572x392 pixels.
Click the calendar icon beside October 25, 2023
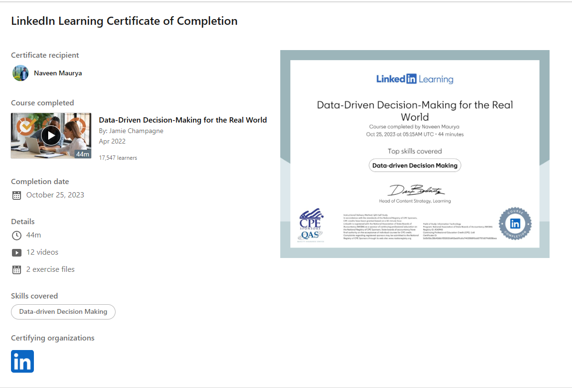17,195
